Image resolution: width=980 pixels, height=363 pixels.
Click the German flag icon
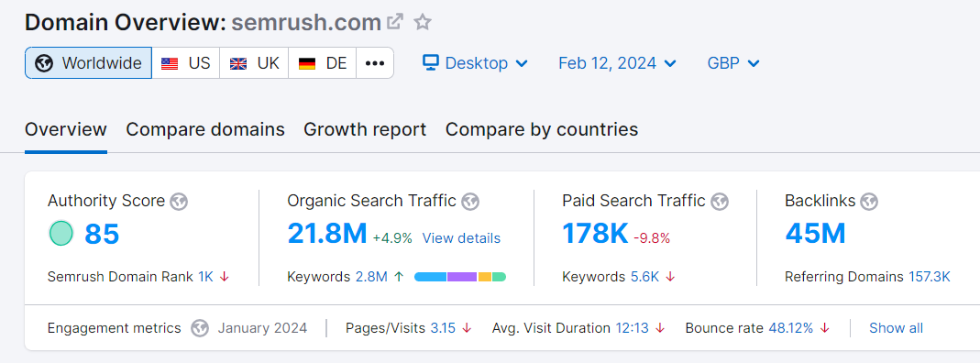(307, 63)
